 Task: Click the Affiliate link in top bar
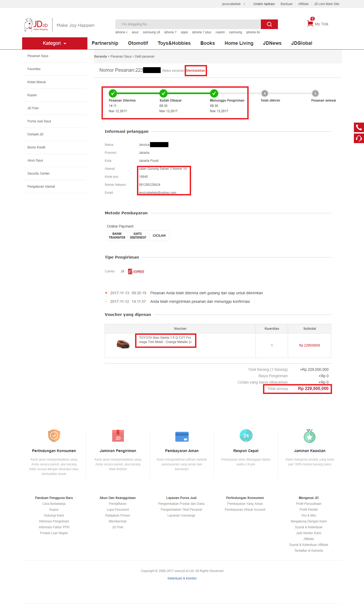pyautogui.click(x=303, y=4)
